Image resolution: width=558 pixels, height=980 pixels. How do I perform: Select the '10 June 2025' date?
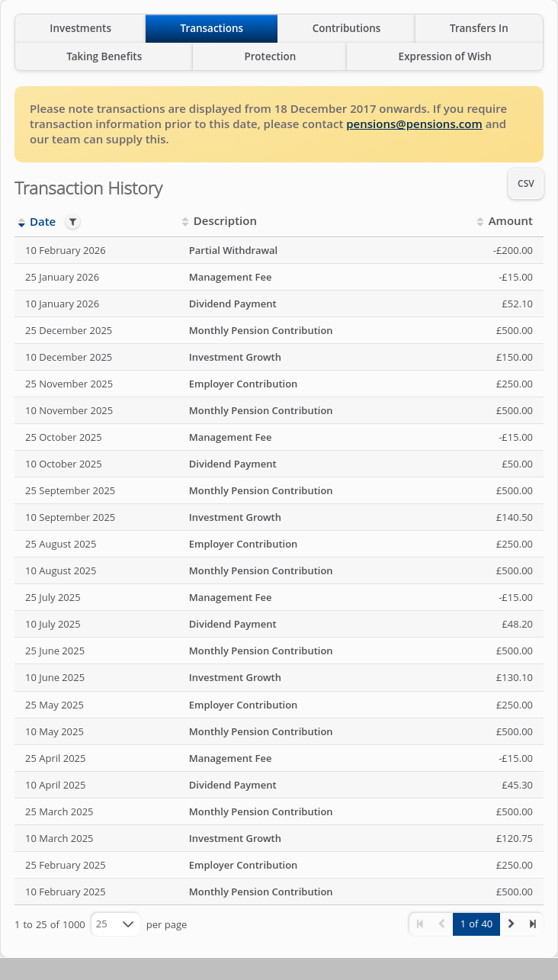point(55,677)
